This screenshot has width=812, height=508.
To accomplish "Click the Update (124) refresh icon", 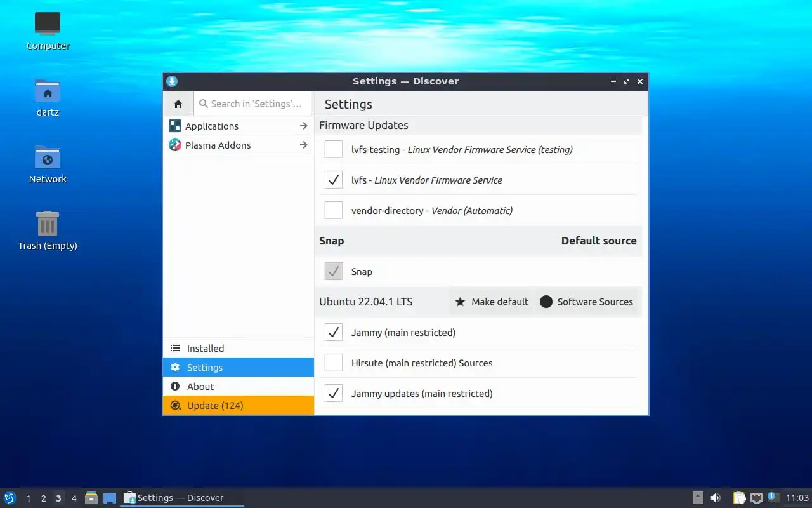I will (x=175, y=405).
